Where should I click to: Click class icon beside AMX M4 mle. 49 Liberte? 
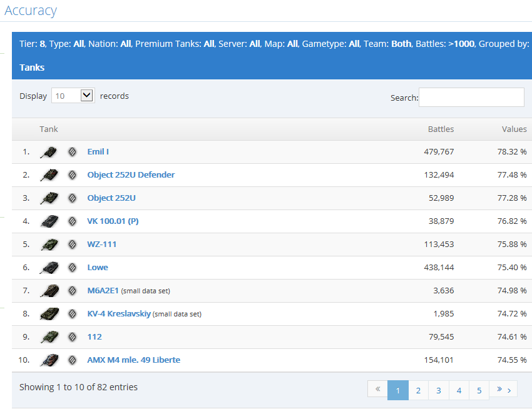click(x=72, y=360)
